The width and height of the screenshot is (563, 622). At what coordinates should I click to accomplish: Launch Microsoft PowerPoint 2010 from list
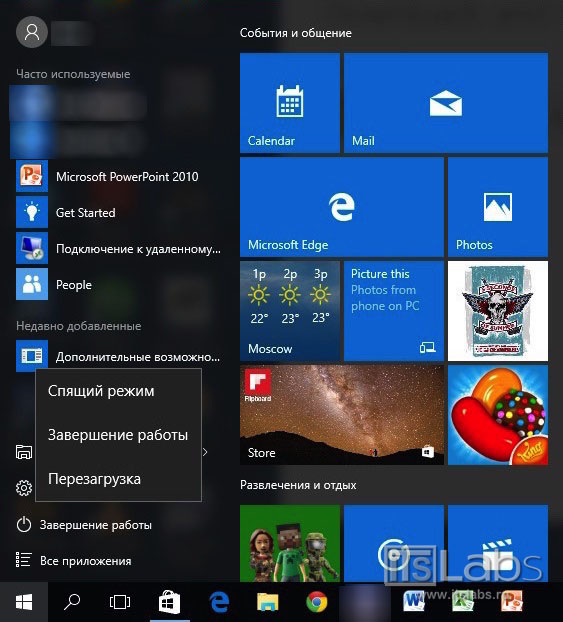(119, 177)
